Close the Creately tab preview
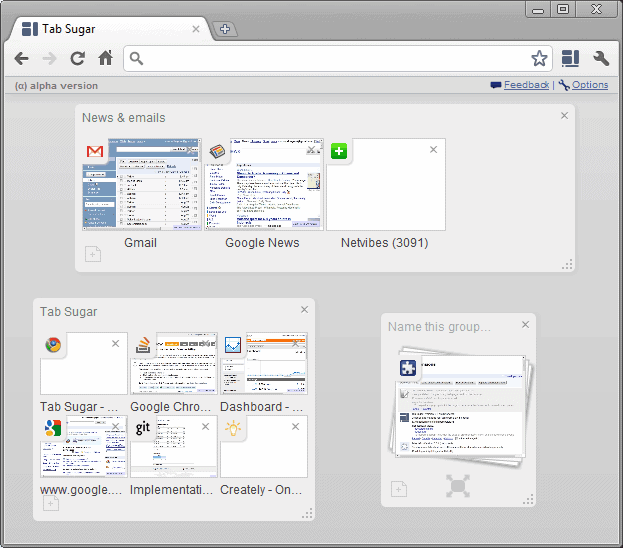The width and height of the screenshot is (623, 548). tap(295, 427)
